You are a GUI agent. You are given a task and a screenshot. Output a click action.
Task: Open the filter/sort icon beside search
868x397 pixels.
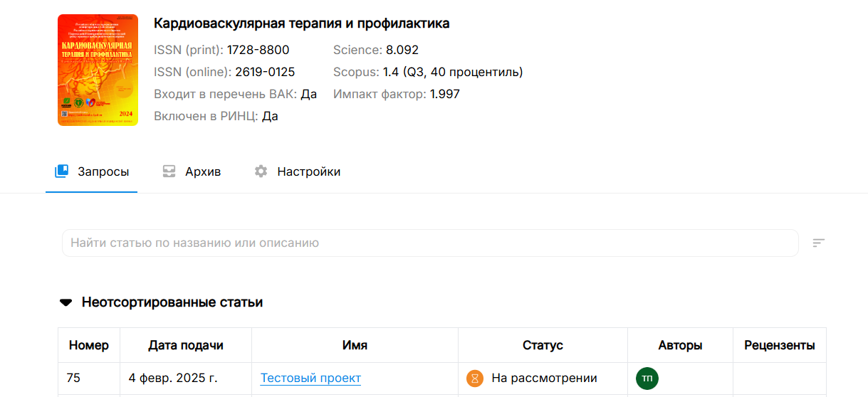point(819,243)
